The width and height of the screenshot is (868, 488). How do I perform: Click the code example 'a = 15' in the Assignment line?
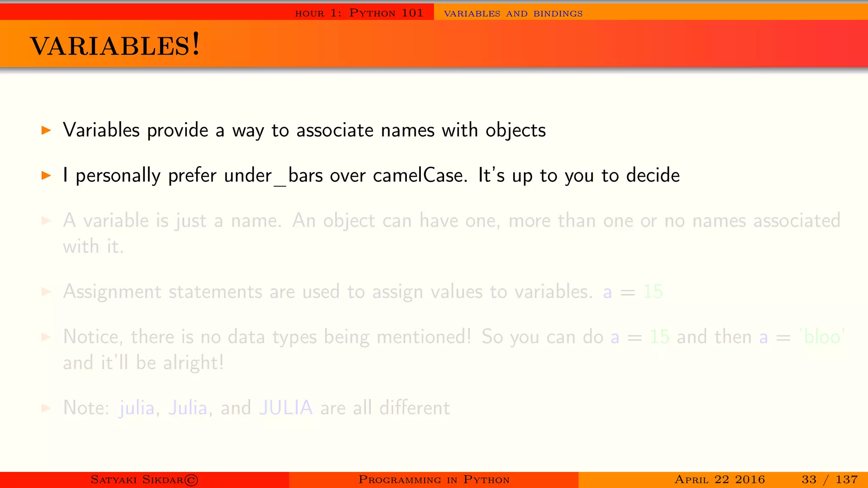coord(633,292)
